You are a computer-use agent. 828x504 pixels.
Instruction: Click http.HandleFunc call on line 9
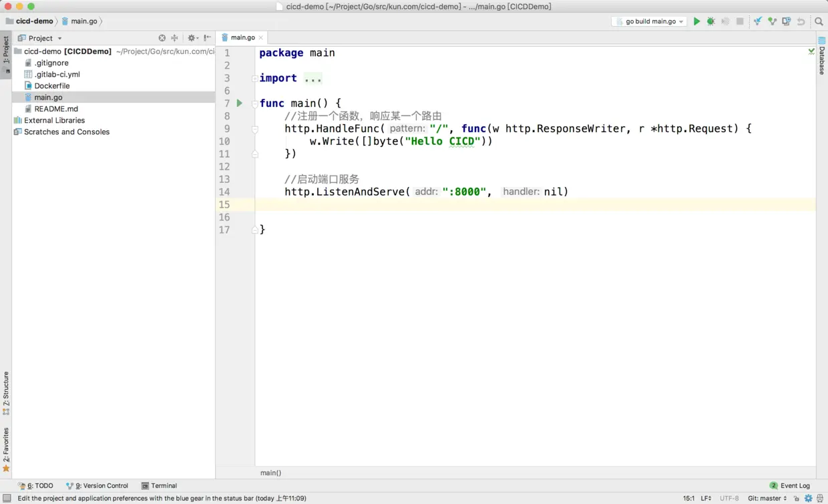335,129
